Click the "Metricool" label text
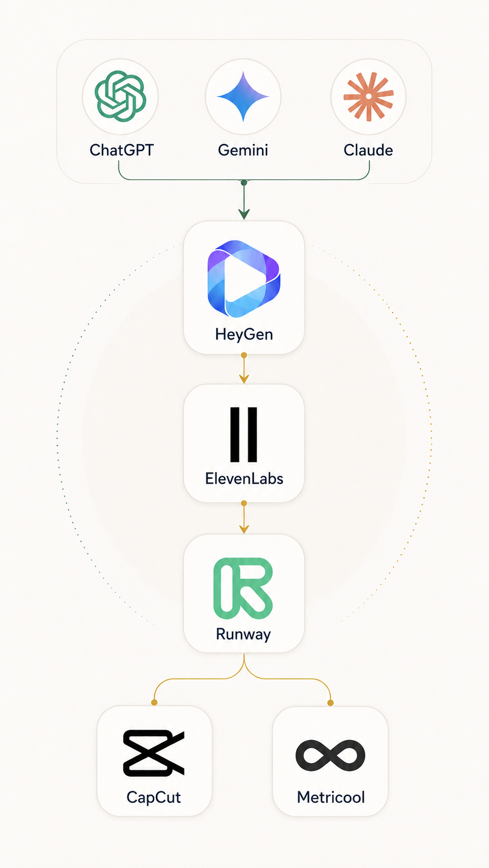Screen dimensions: 489x868 click(x=331, y=797)
